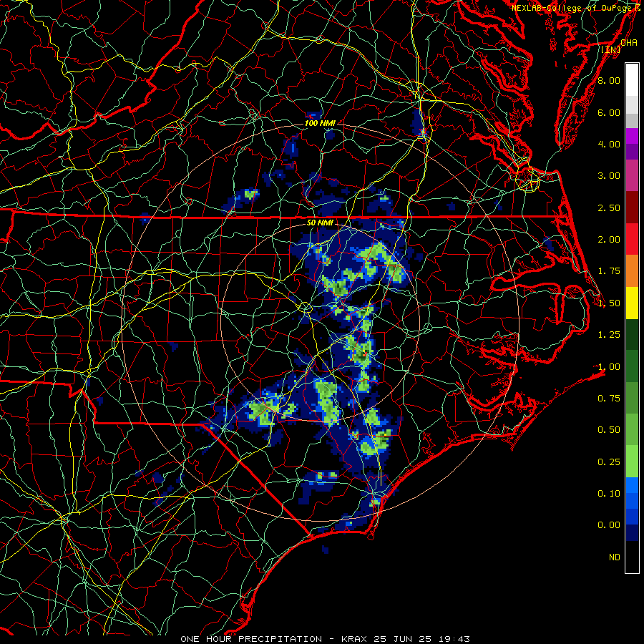The height and width of the screenshot is (644, 644).
Task: Click the 3.00 legend value
Action: [609, 176]
